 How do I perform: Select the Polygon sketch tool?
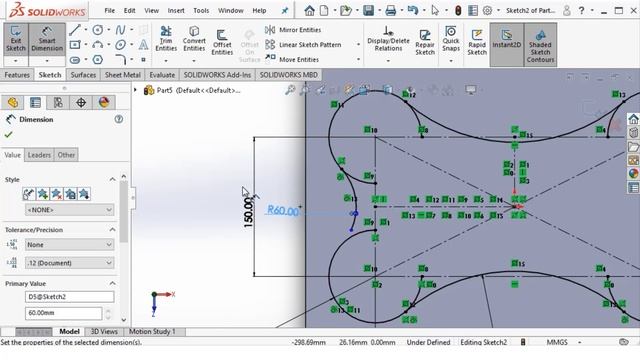[x=98, y=60]
